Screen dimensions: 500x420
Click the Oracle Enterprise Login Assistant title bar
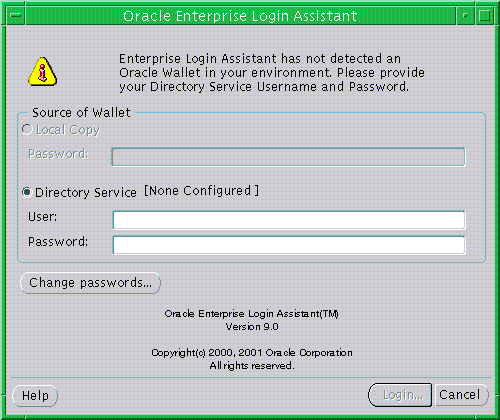[x=240, y=16]
